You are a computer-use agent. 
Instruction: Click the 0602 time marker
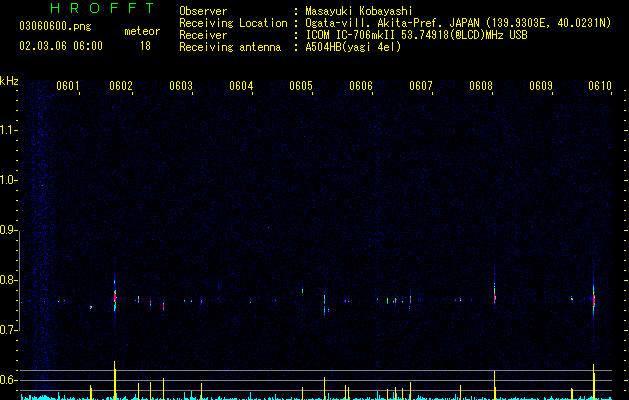pos(121,86)
